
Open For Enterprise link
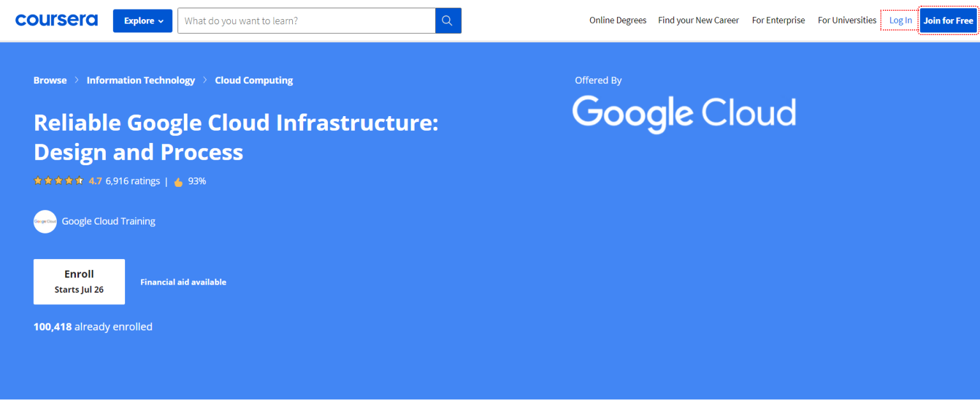pyautogui.click(x=778, y=20)
